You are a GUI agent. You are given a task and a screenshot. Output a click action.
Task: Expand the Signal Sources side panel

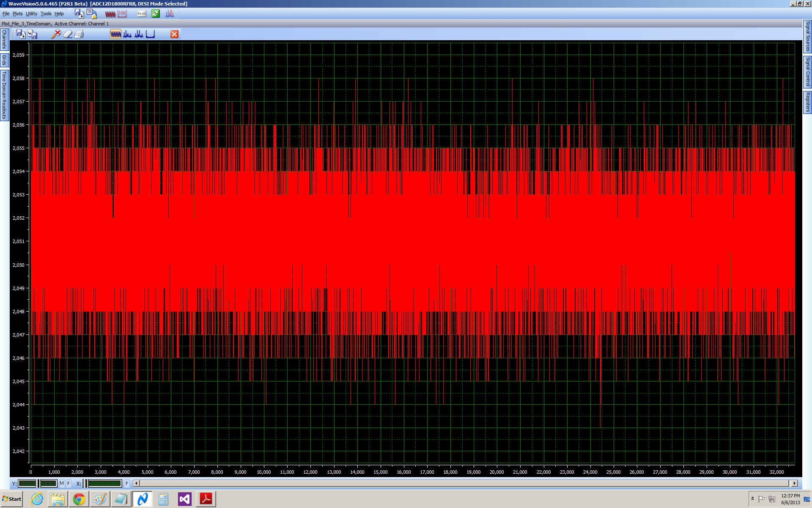point(807,36)
